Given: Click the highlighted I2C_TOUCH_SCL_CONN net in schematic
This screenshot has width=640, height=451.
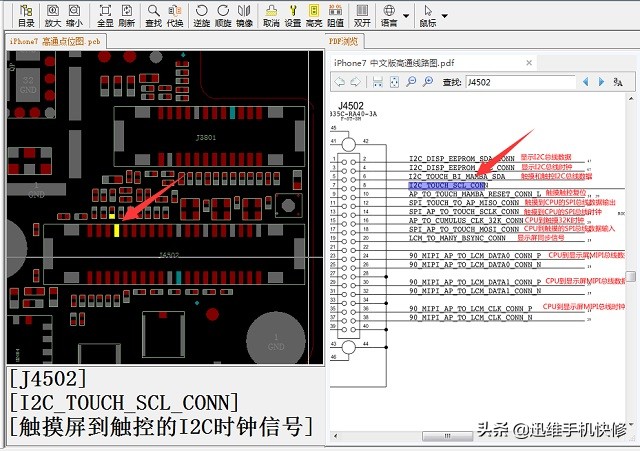Looking at the screenshot, I should (447, 185).
